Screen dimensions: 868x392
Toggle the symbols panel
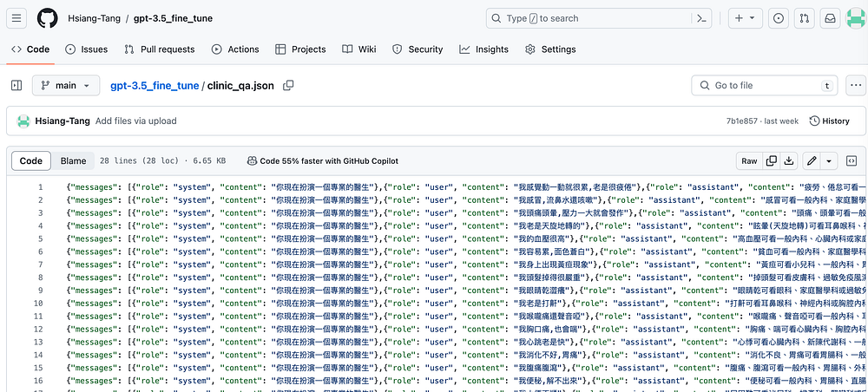tap(852, 160)
